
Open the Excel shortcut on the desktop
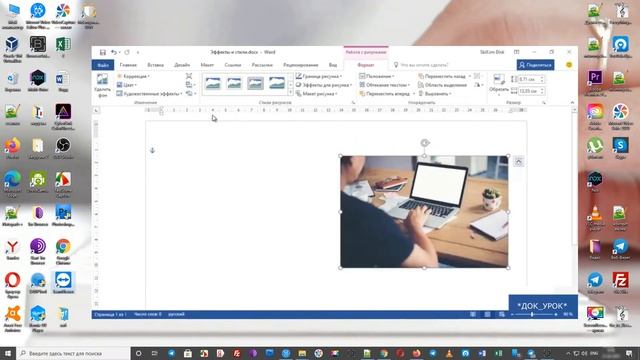[x=63, y=47]
